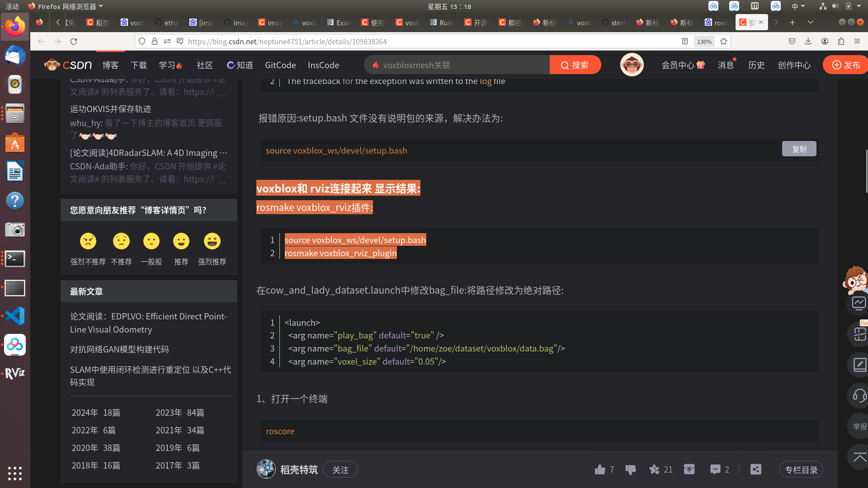Click the 关注 follow author button

pyautogui.click(x=340, y=469)
